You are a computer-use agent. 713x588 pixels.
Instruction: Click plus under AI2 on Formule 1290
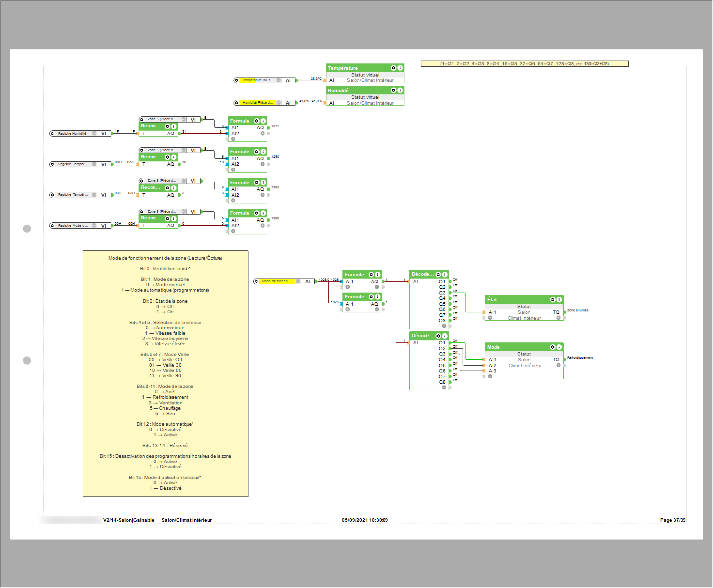[x=233, y=169]
